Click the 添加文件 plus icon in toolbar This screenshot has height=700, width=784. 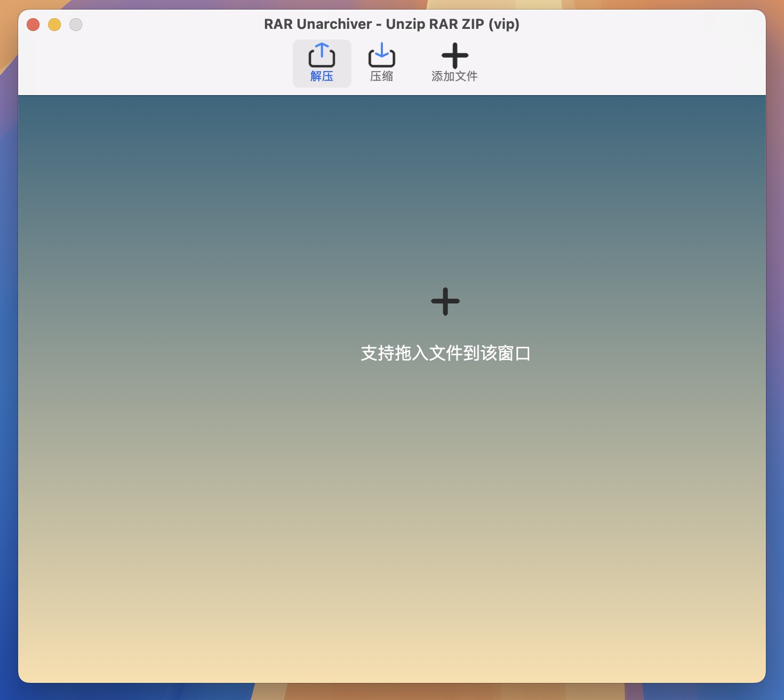(x=454, y=56)
